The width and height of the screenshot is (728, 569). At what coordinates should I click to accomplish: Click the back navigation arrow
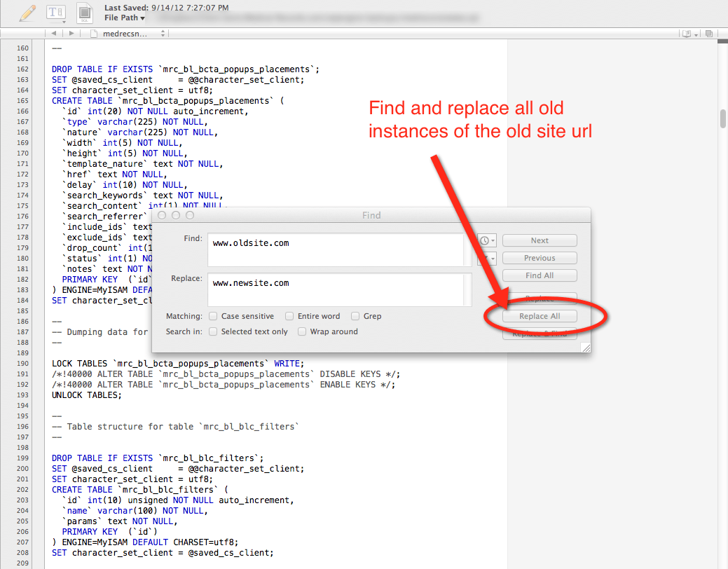(53, 32)
